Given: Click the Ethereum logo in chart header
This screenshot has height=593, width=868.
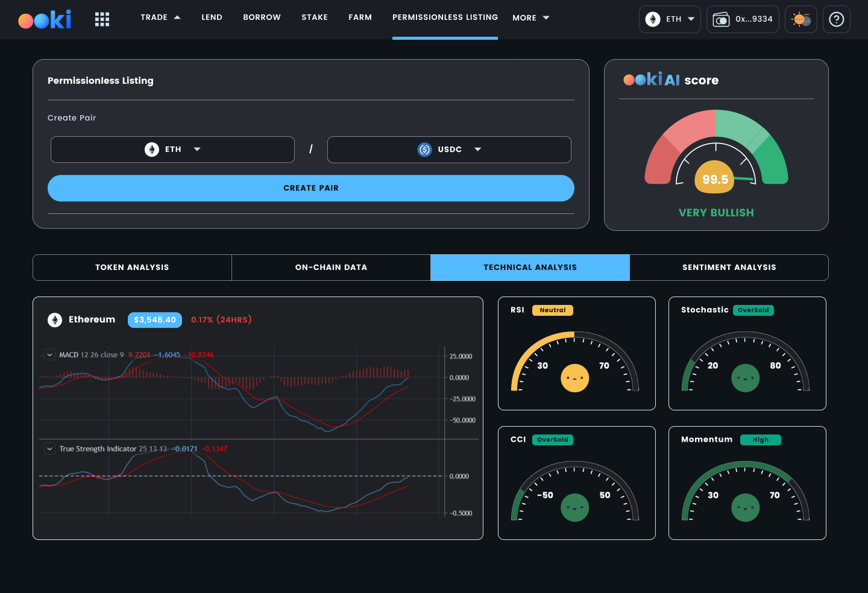Looking at the screenshot, I should (55, 320).
